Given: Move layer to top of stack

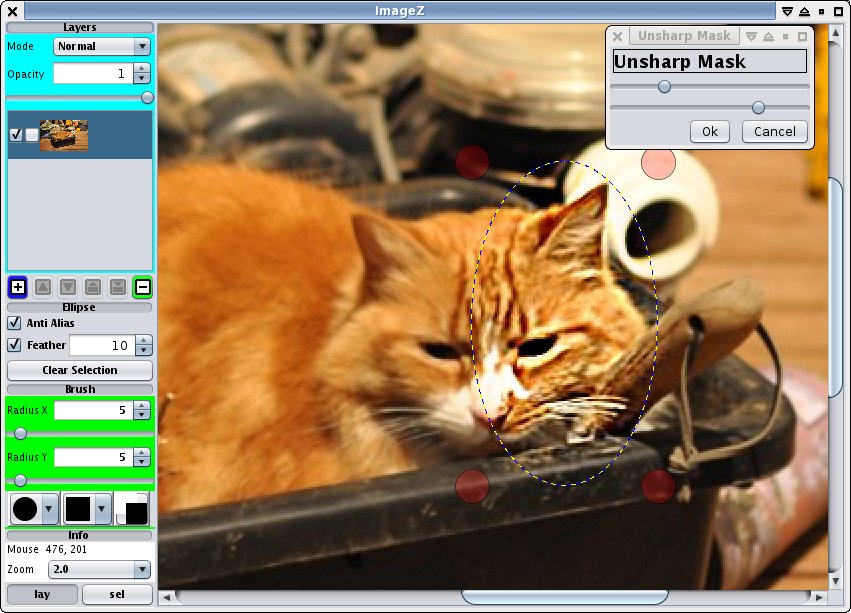Looking at the screenshot, I should [x=93, y=287].
